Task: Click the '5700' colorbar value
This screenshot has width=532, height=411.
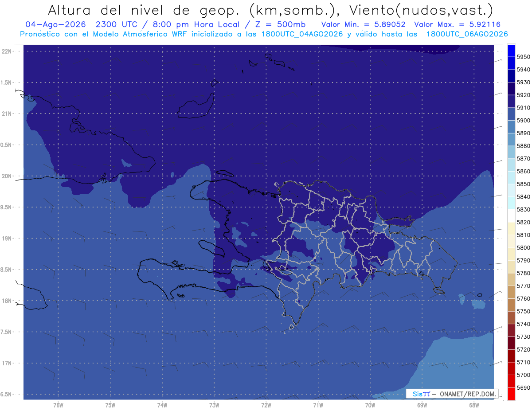Action: (x=523, y=375)
